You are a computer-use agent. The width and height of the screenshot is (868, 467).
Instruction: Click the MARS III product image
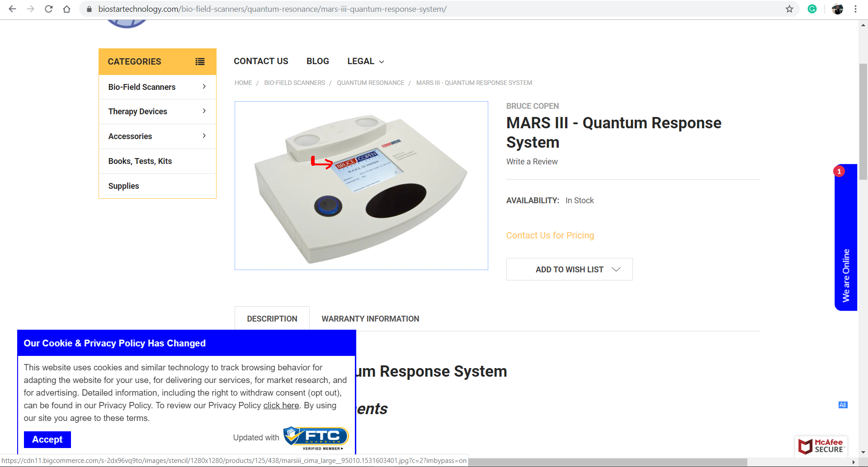(x=361, y=186)
